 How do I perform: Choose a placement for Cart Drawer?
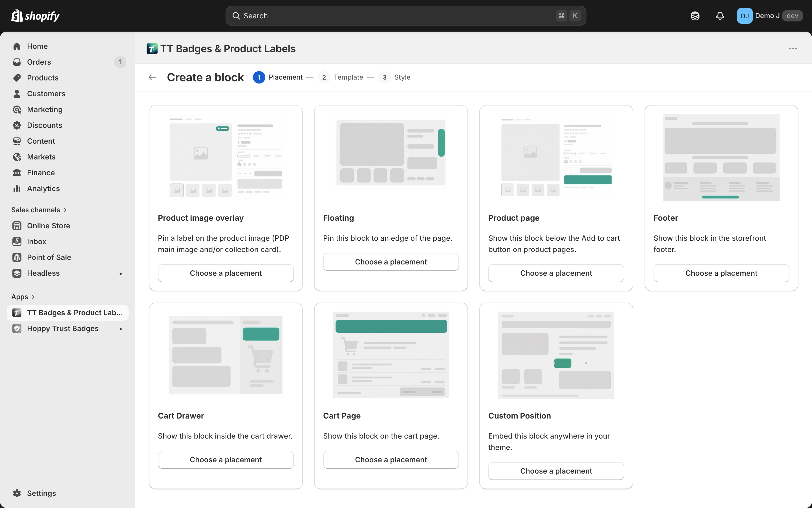pos(226,460)
